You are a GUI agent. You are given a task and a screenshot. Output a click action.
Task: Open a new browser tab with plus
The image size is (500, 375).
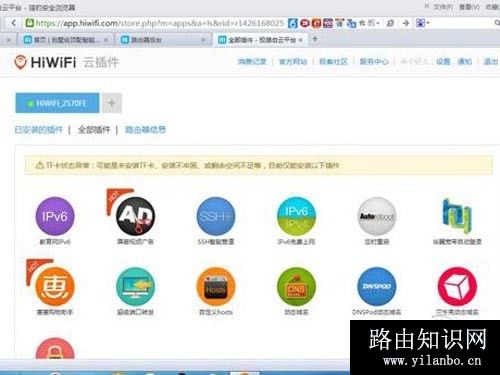[314, 39]
